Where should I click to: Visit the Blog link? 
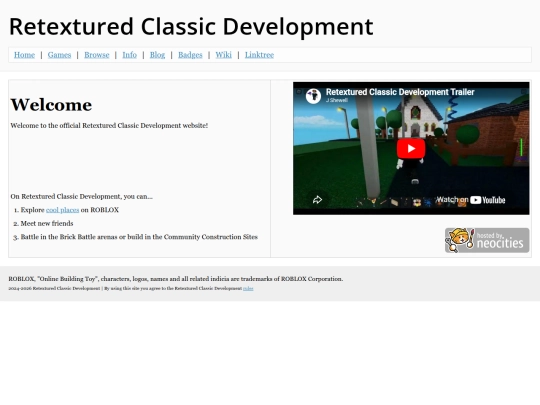pos(157,55)
